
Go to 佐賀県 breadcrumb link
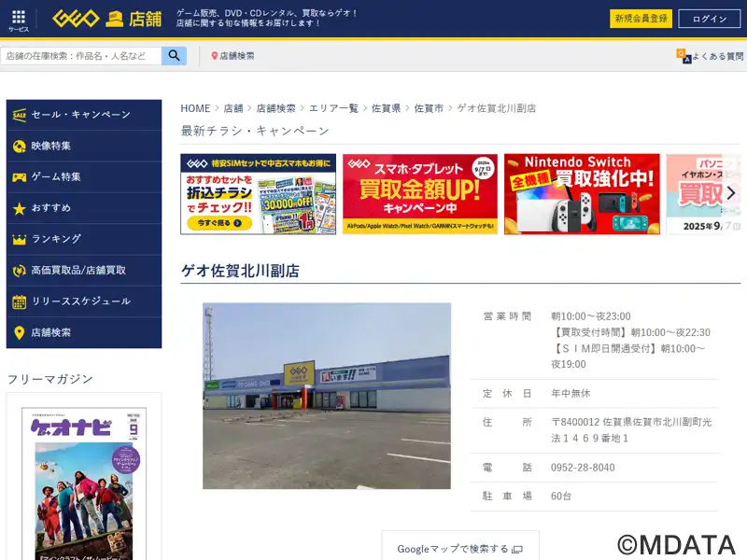click(386, 108)
